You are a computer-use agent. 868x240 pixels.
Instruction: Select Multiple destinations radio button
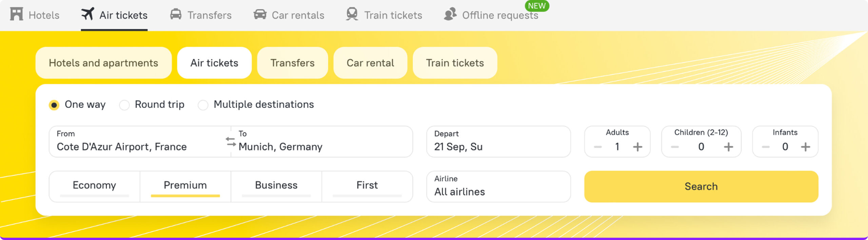[x=203, y=105]
